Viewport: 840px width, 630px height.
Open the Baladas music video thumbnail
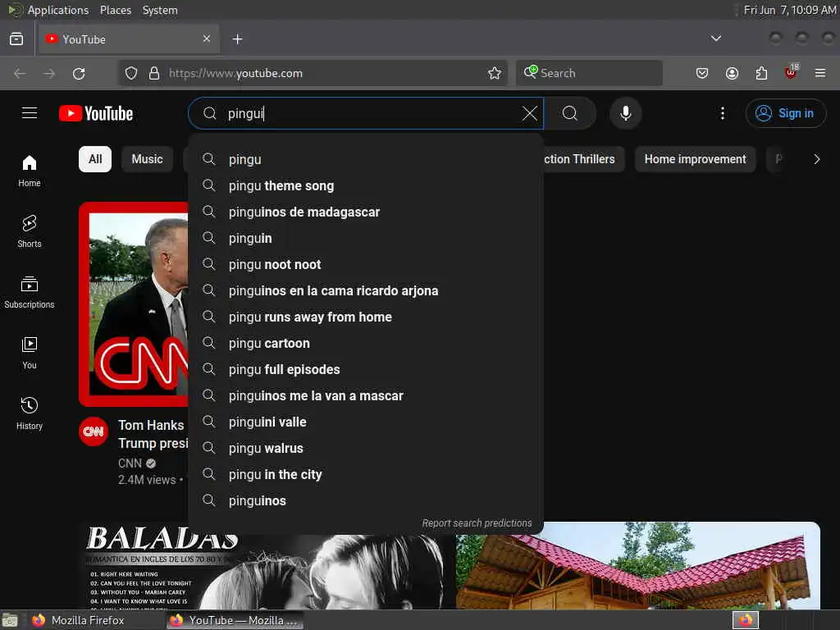pos(267,565)
